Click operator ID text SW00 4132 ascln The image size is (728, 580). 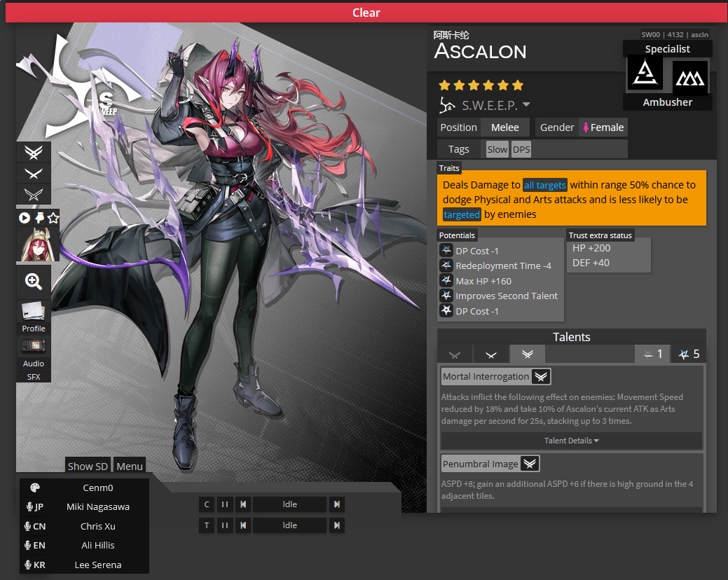675,35
